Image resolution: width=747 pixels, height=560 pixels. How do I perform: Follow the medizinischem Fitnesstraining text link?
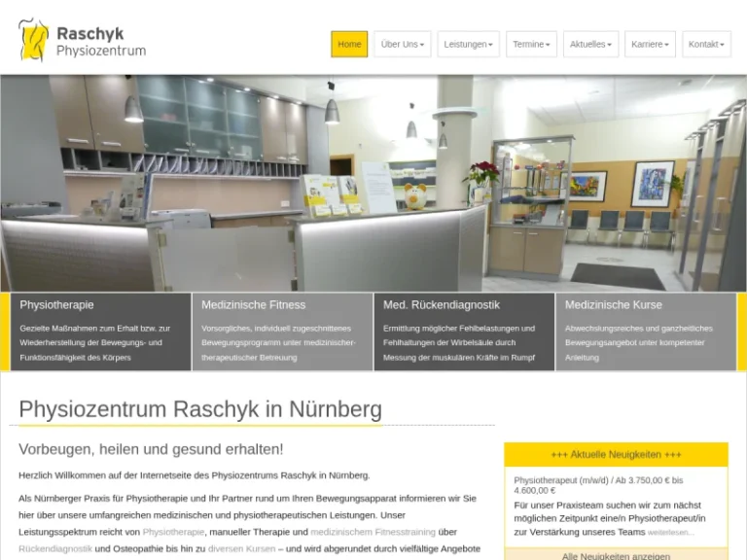tap(373, 532)
